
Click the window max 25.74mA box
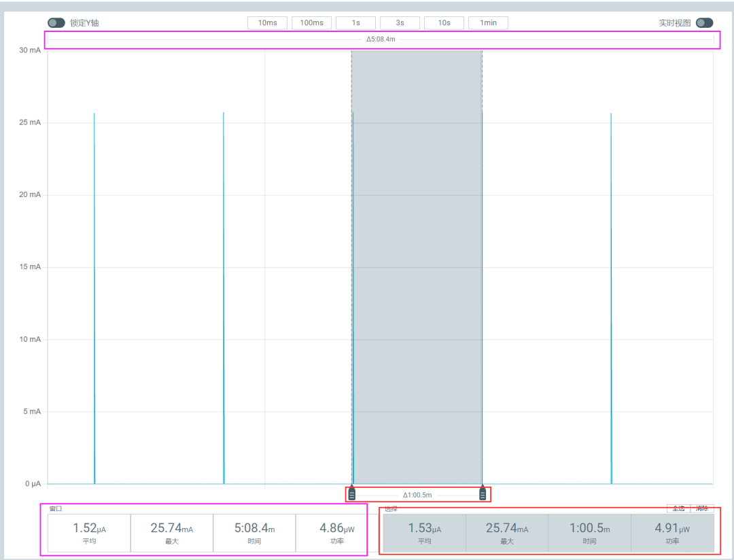coord(172,533)
